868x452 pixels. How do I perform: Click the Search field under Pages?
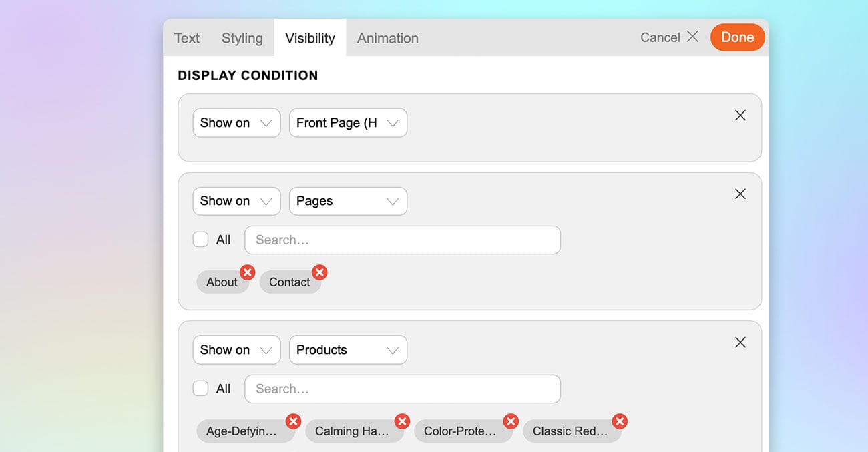point(402,240)
